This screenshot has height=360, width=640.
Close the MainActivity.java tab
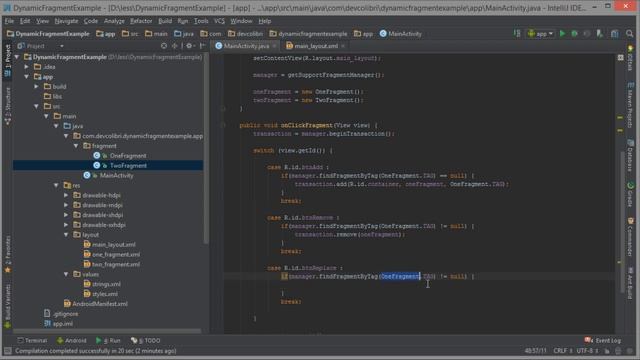click(x=274, y=46)
